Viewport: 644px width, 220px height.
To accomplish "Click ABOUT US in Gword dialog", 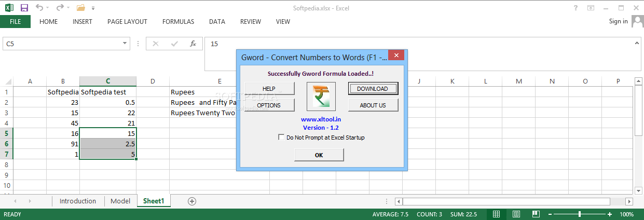I will click(x=373, y=105).
